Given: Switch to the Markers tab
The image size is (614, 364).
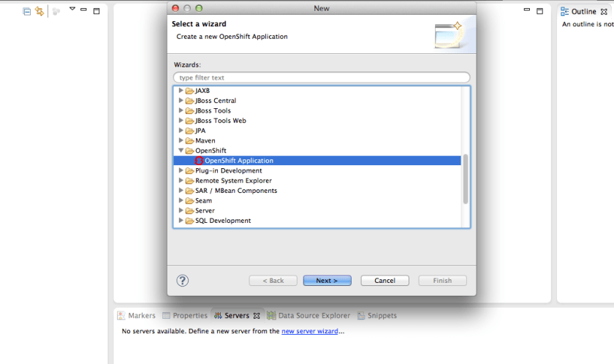Looking at the screenshot, I should click(136, 316).
